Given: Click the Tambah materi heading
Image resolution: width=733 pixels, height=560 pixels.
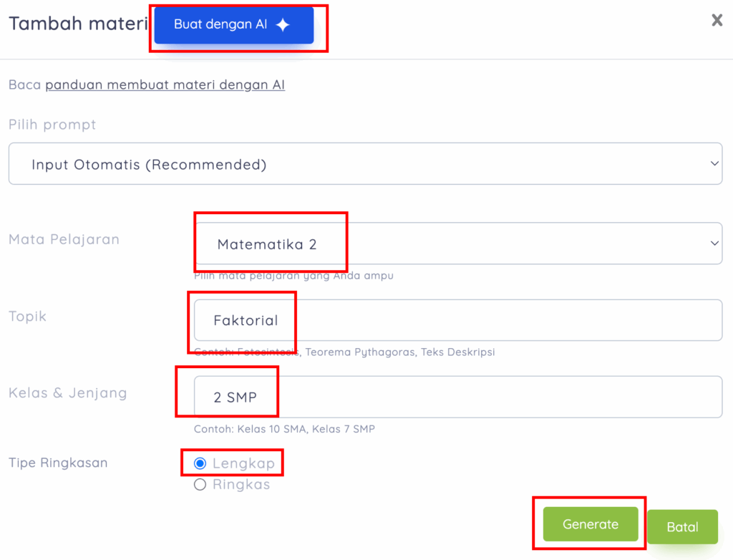Looking at the screenshot, I should pyautogui.click(x=78, y=23).
